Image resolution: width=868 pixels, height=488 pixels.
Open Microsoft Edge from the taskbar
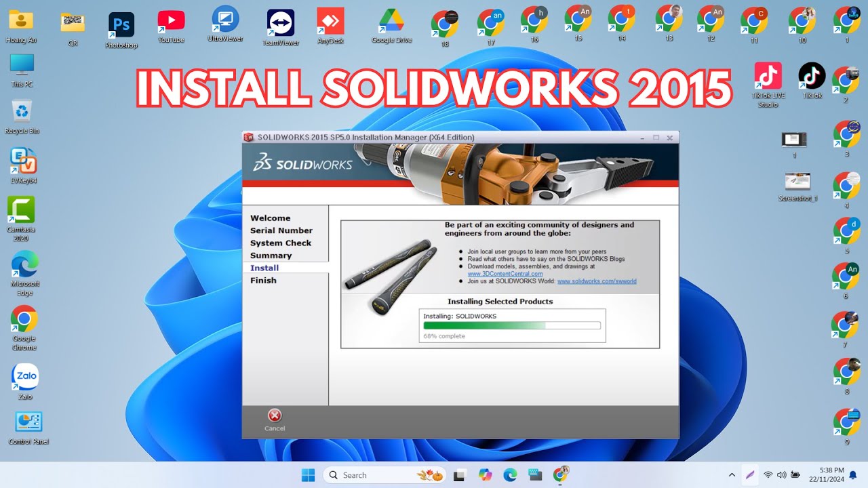(510, 475)
